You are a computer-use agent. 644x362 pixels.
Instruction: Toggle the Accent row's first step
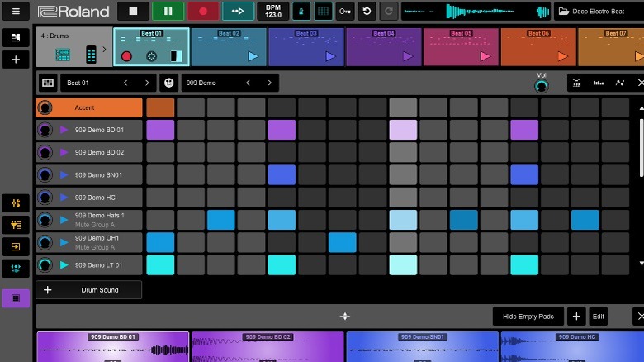tap(160, 107)
